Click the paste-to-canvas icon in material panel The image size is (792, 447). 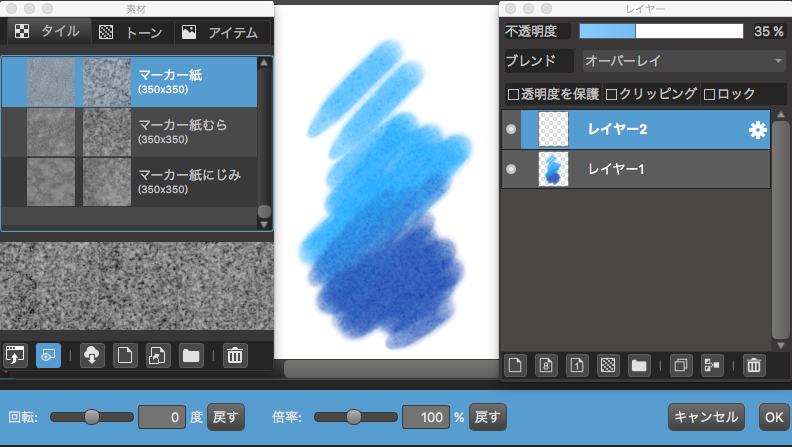[15, 355]
